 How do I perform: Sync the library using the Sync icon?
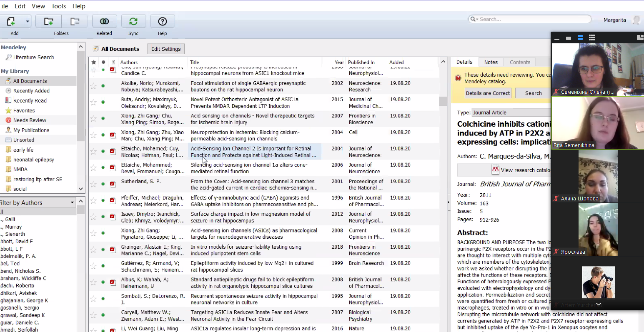133,21
